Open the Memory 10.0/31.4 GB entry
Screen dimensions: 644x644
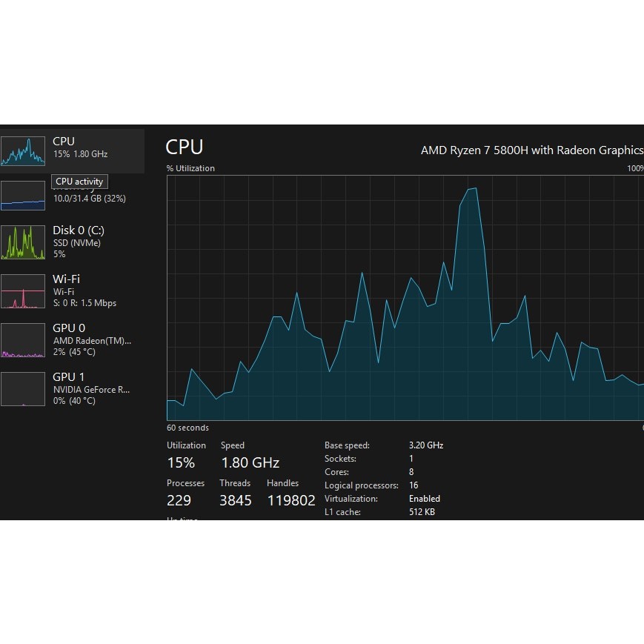(73, 196)
